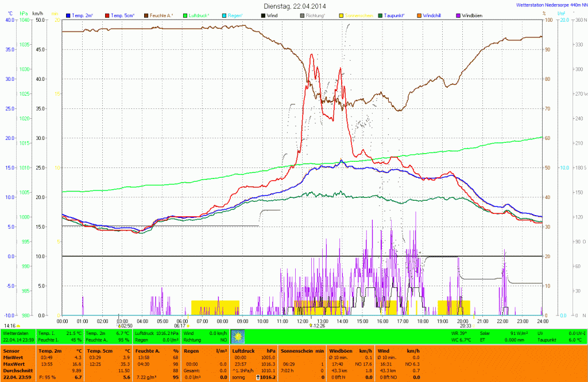Click the orange Windchill legend swatch
Screen dimensions: 588x382
(x=419, y=15)
